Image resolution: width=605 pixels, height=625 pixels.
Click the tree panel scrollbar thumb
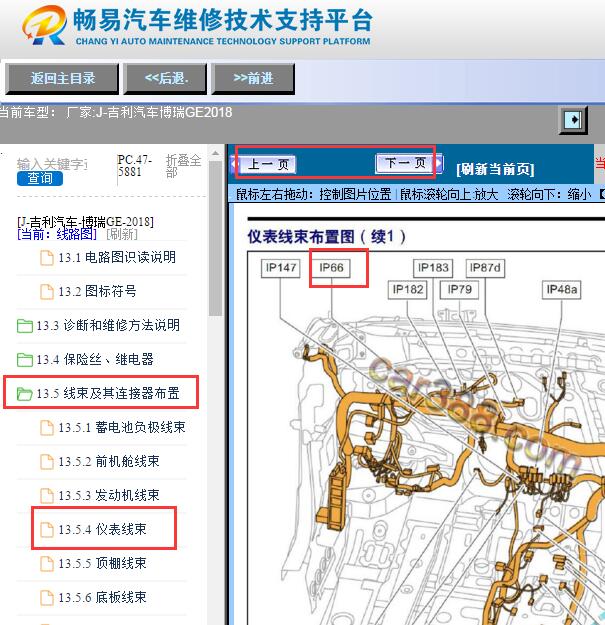click(215, 238)
